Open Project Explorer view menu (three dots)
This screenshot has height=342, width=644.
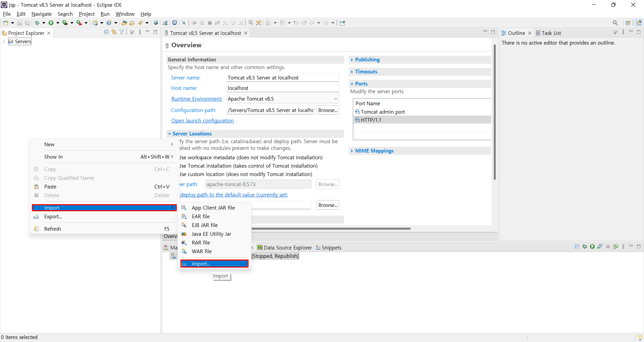tap(140, 32)
